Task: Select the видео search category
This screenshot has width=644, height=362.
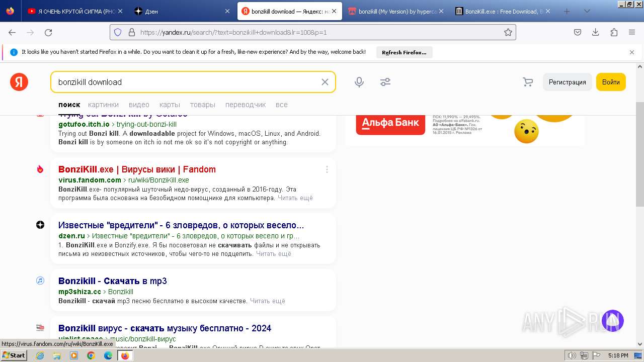Action: (139, 105)
